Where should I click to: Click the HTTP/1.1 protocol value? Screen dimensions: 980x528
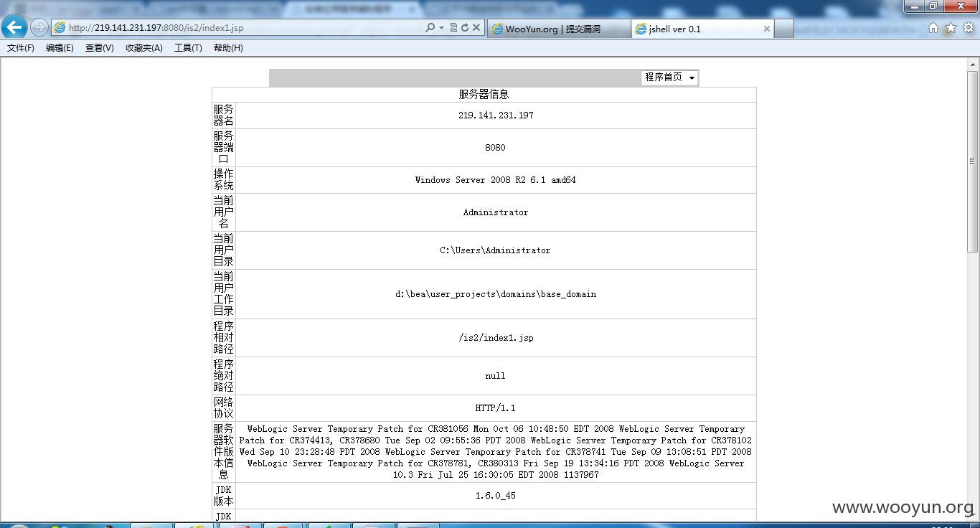coord(495,408)
